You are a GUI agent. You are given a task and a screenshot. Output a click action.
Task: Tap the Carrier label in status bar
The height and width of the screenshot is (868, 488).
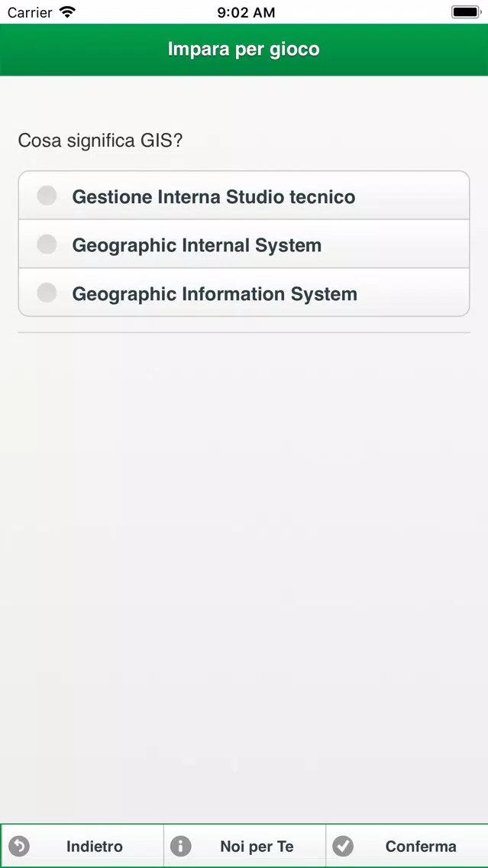30,12
